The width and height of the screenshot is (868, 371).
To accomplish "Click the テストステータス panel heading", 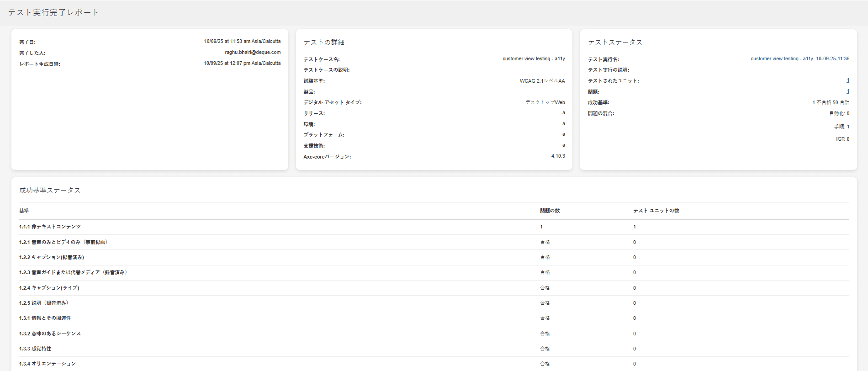I will coord(615,42).
